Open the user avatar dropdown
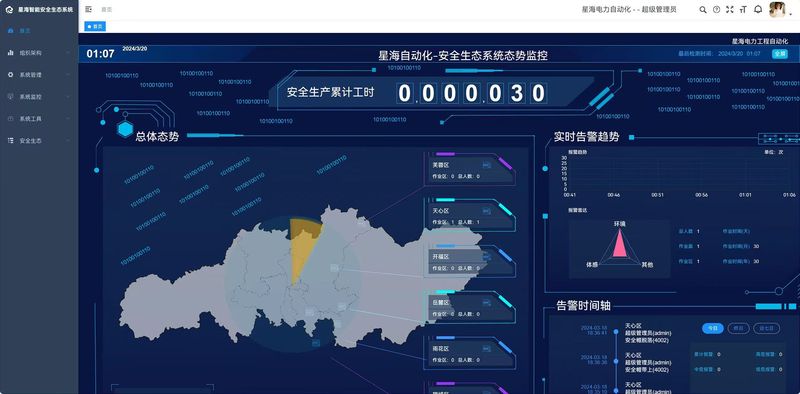The height and width of the screenshot is (394, 800). point(778,10)
